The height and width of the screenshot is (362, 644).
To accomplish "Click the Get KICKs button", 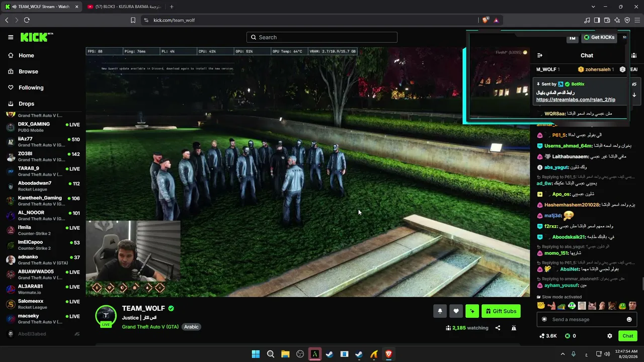I will click(599, 37).
